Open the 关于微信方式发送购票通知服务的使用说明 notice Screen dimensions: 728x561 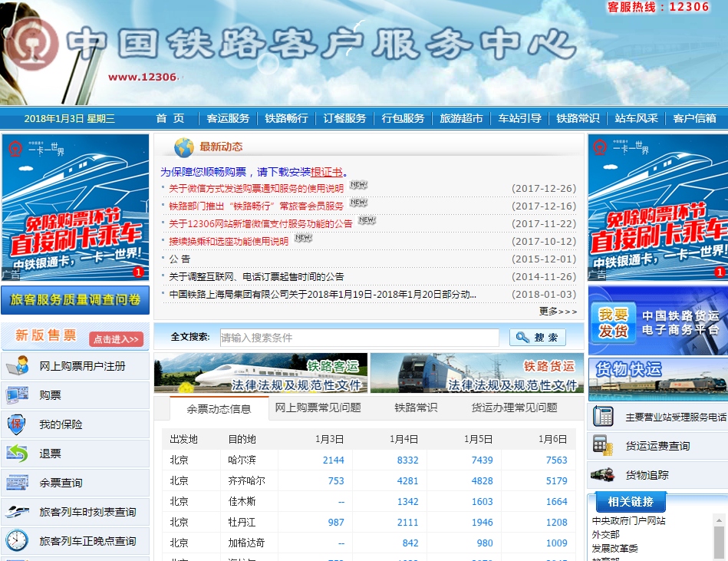click(x=256, y=188)
